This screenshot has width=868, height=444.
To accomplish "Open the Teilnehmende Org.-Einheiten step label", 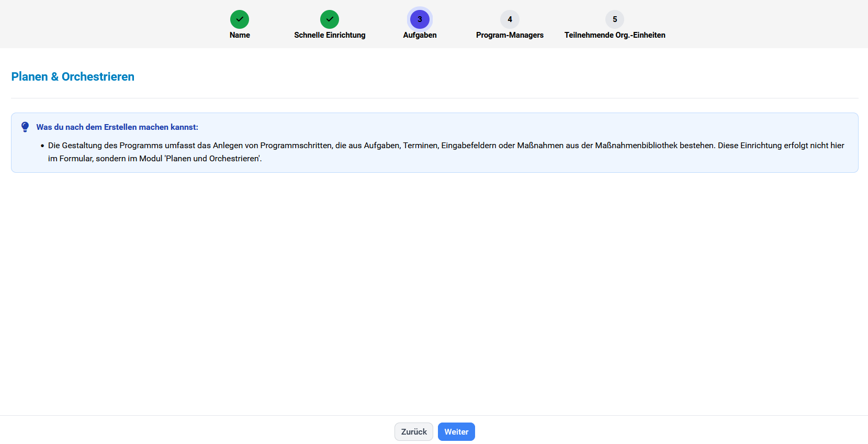I will pyautogui.click(x=615, y=35).
